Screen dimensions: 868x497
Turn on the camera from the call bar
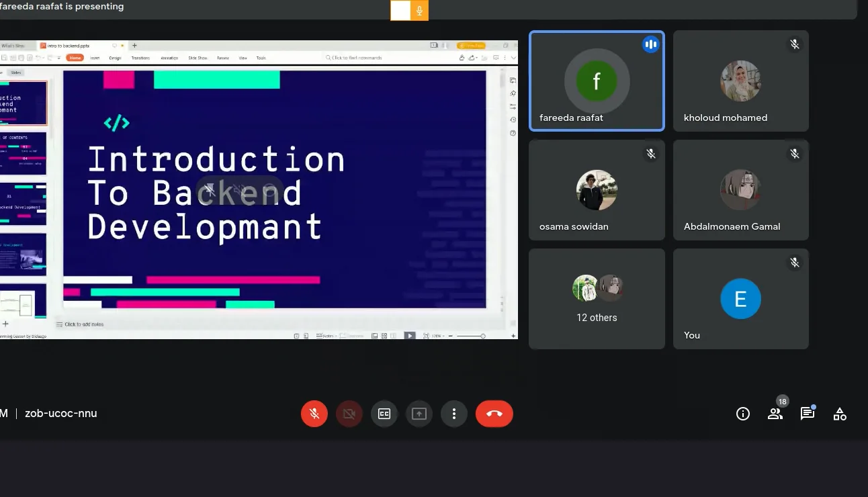click(349, 414)
